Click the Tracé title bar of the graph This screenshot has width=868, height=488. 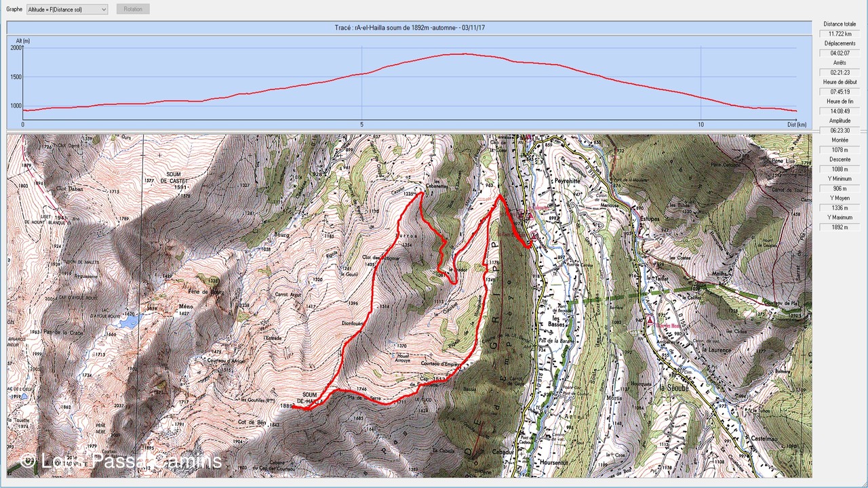coord(409,28)
